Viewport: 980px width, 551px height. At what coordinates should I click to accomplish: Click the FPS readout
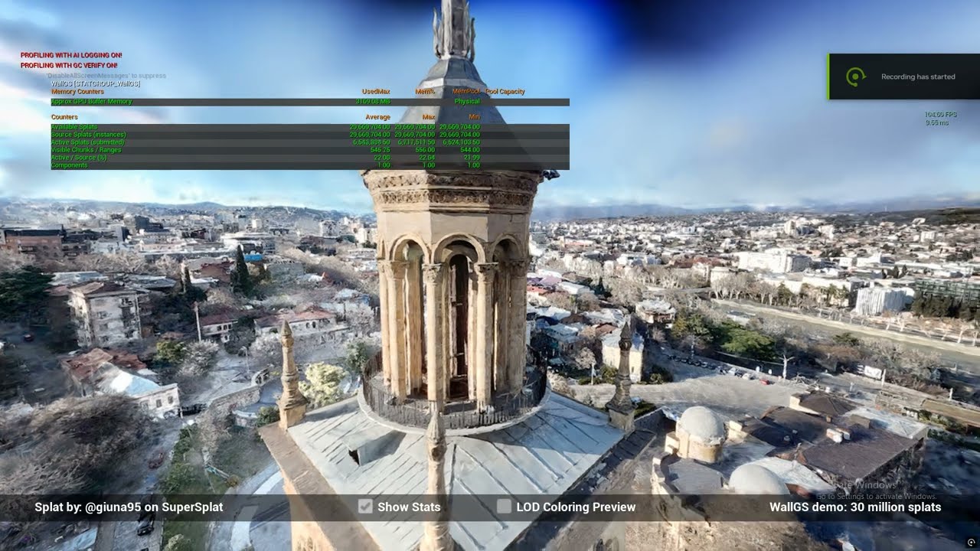(x=941, y=115)
